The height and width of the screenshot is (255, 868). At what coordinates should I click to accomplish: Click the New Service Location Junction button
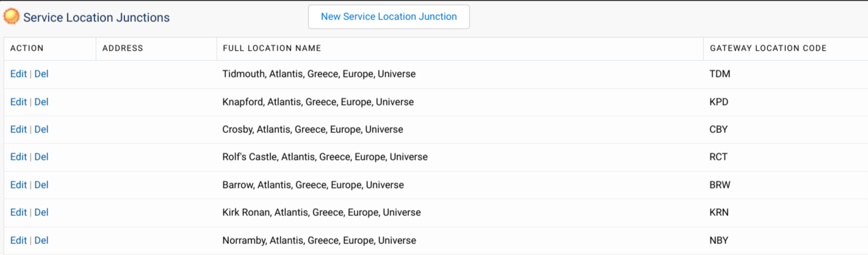coord(389,17)
